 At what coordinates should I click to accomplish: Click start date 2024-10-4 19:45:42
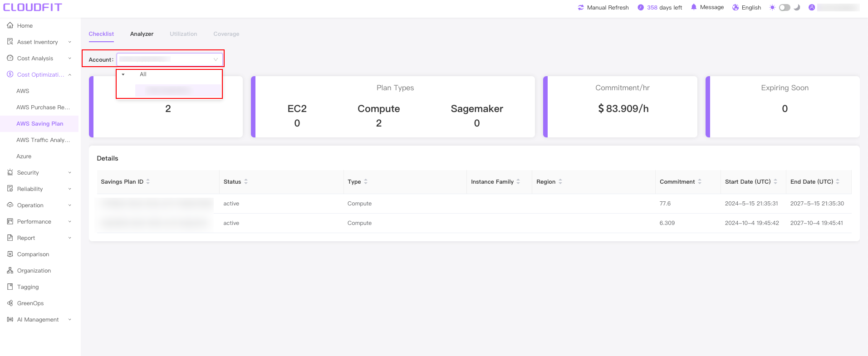pos(752,223)
